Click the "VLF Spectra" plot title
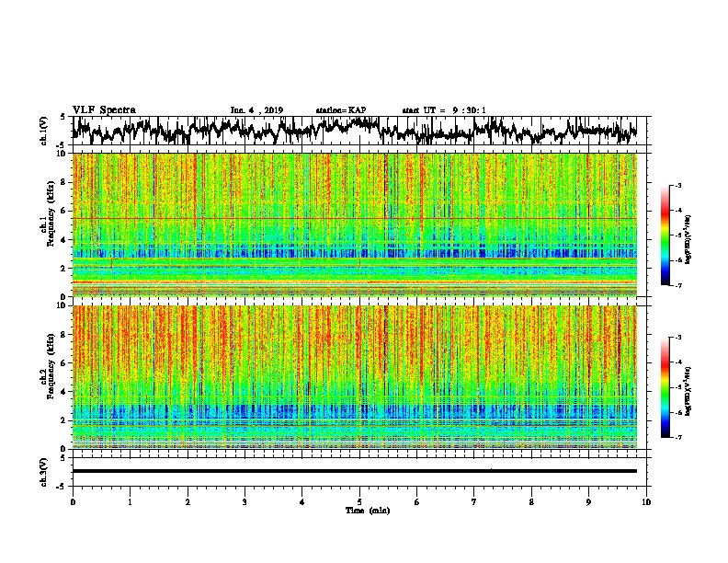728x563 pixels. [104, 110]
